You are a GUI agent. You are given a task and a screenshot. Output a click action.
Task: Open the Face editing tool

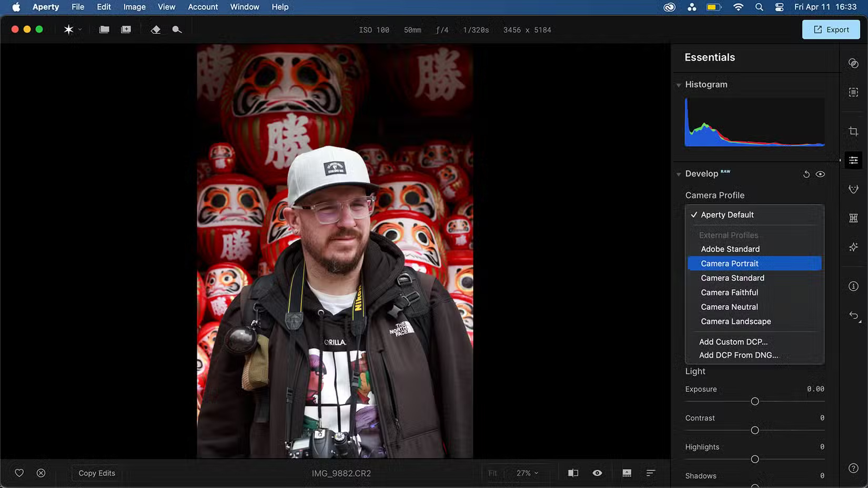tap(853, 189)
